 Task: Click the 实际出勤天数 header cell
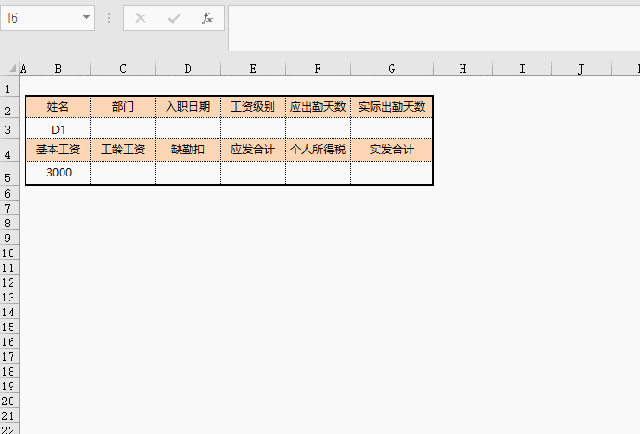pos(391,107)
